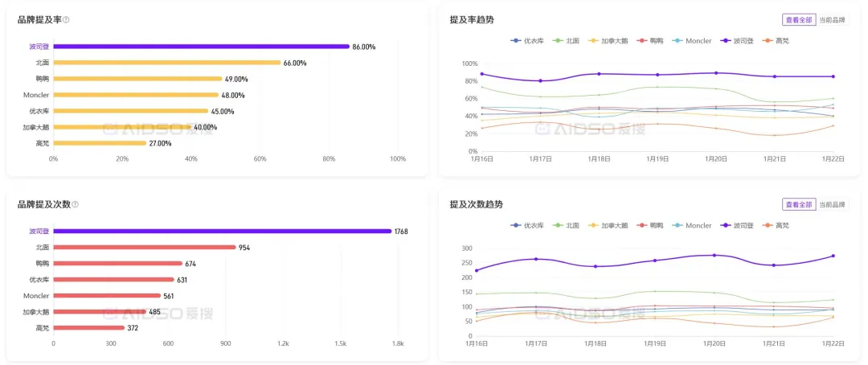The image size is (868, 365).
Task: Toggle 优衣库 legend in 提及率趋势 chart
Action: point(517,40)
